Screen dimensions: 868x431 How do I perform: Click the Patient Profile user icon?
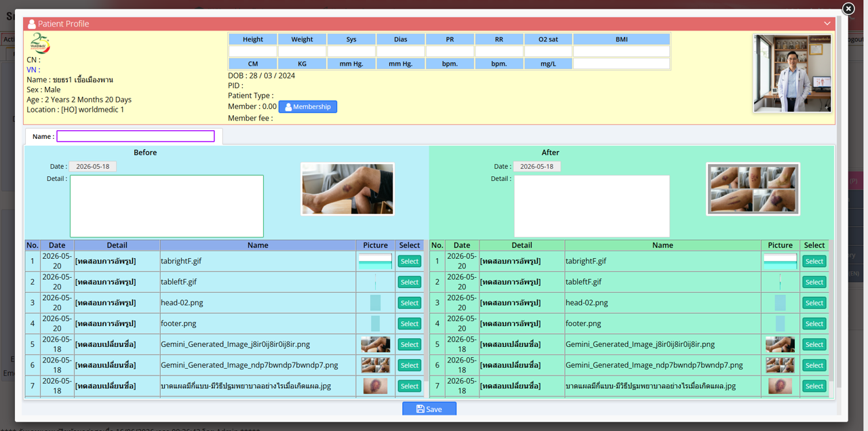(32, 24)
